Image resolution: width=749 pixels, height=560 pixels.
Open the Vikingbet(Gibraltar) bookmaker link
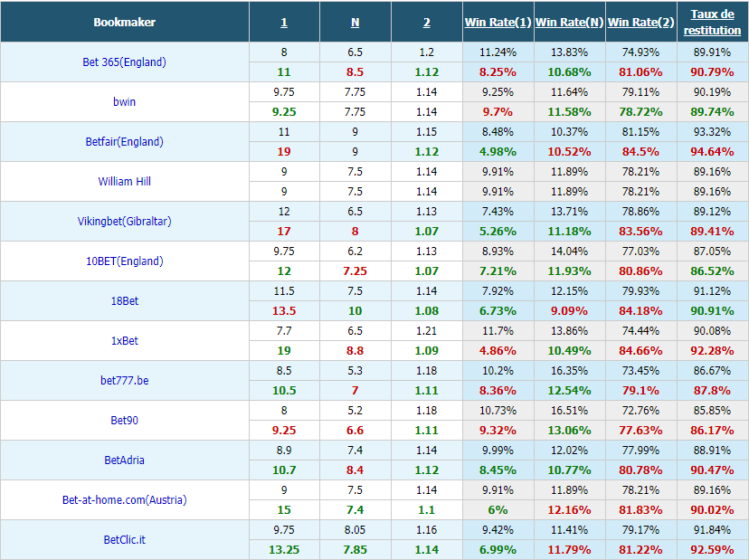pyautogui.click(x=124, y=222)
